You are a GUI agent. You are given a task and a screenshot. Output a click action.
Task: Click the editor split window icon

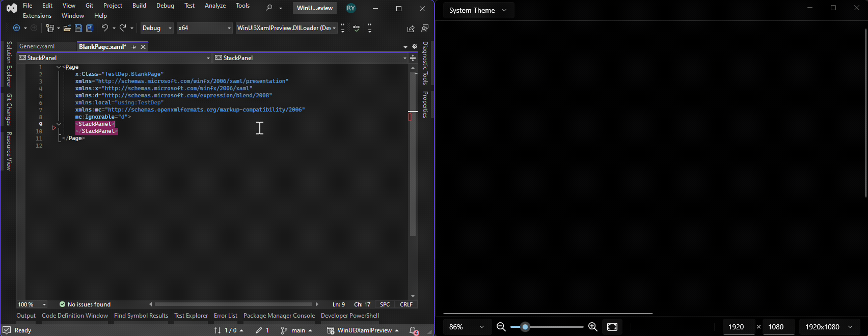click(413, 58)
